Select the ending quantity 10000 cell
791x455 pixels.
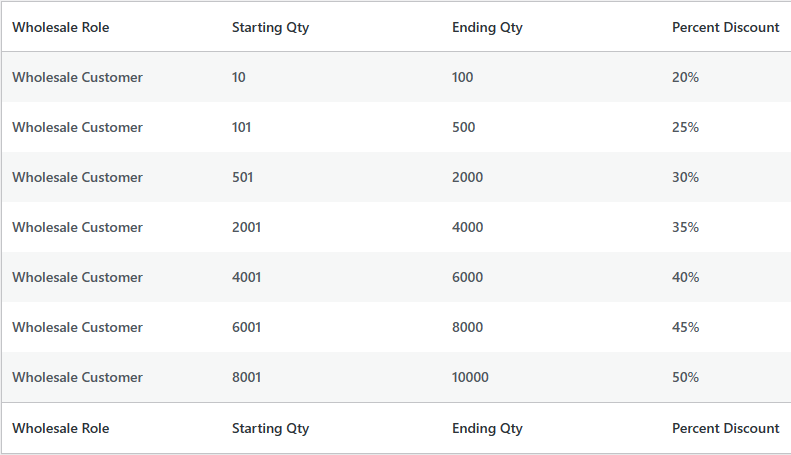tap(470, 377)
